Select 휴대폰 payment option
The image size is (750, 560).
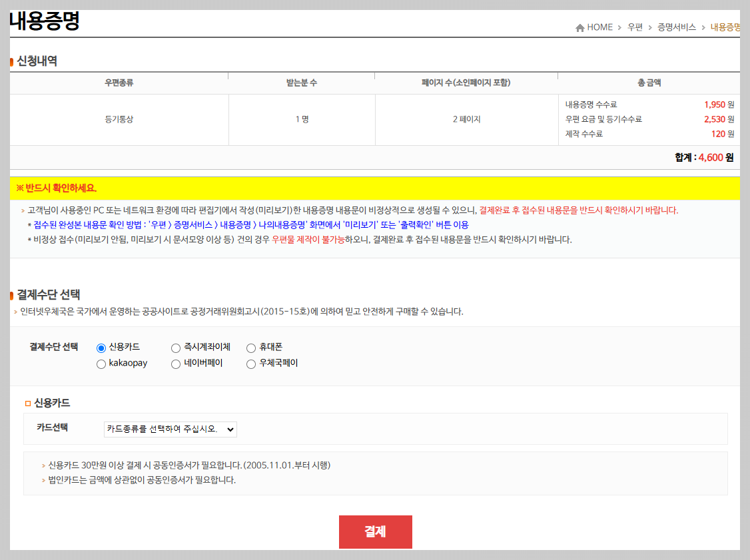tap(250, 347)
